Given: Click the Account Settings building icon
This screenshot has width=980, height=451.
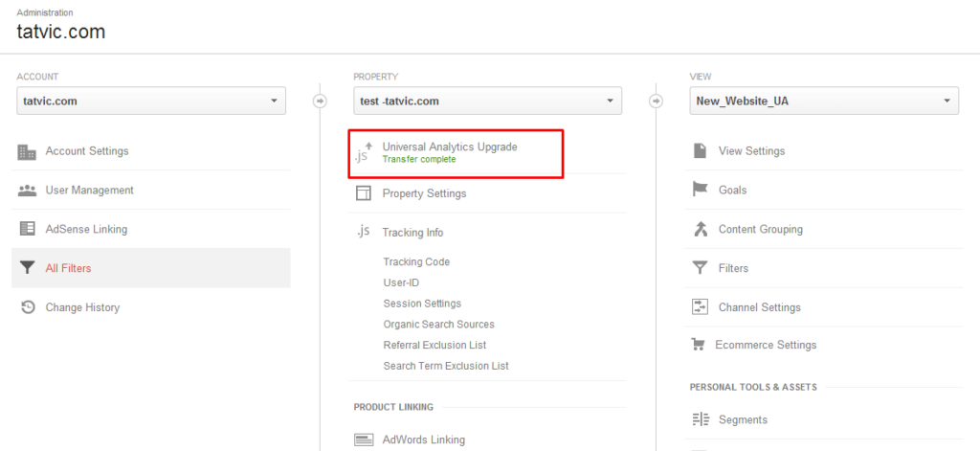Looking at the screenshot, I should (x=27, y=151).
